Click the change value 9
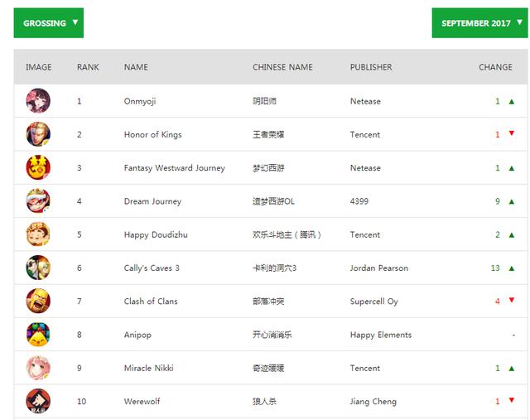Viewport: 530px width, 420px height. (x=498, y=201)
